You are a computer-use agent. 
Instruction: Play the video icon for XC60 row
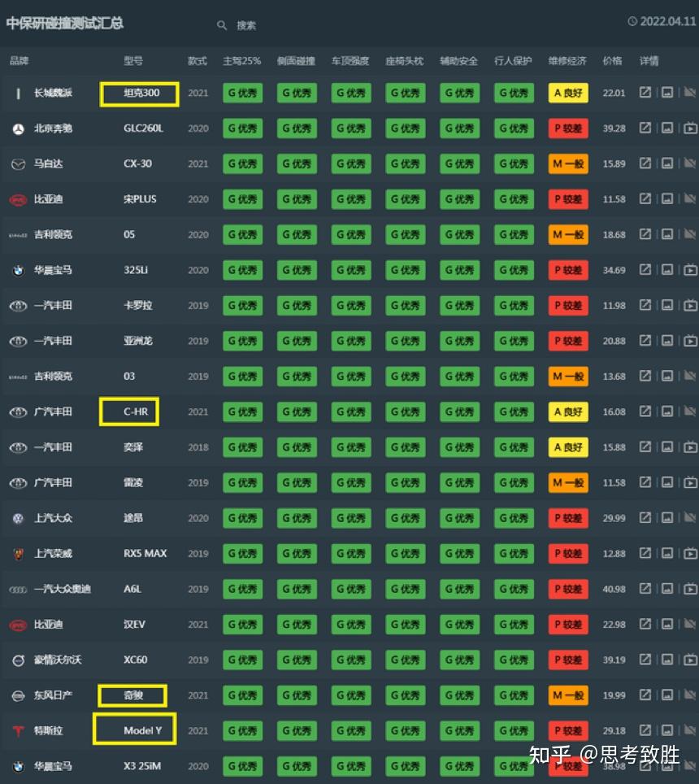coord(690,660)
